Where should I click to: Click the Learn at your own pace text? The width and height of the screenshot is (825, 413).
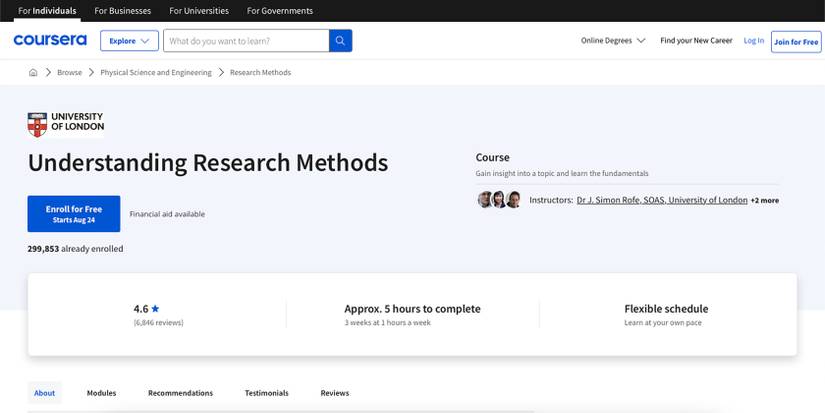(x=663, y=323)
